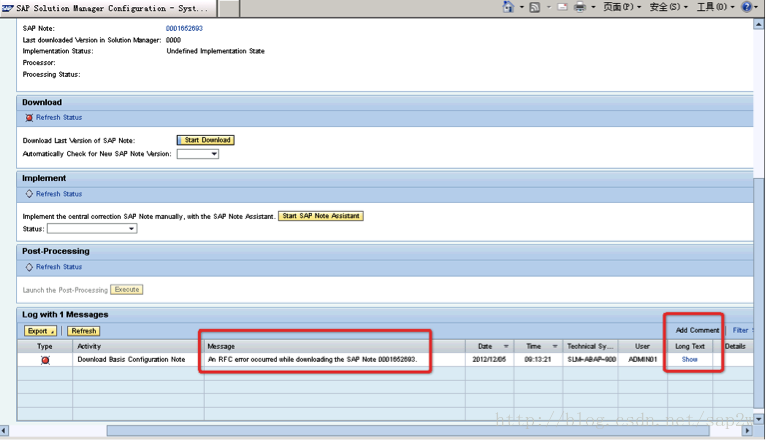Click the Technical Sy... column header
766x440 pixels.
(590, 346)
